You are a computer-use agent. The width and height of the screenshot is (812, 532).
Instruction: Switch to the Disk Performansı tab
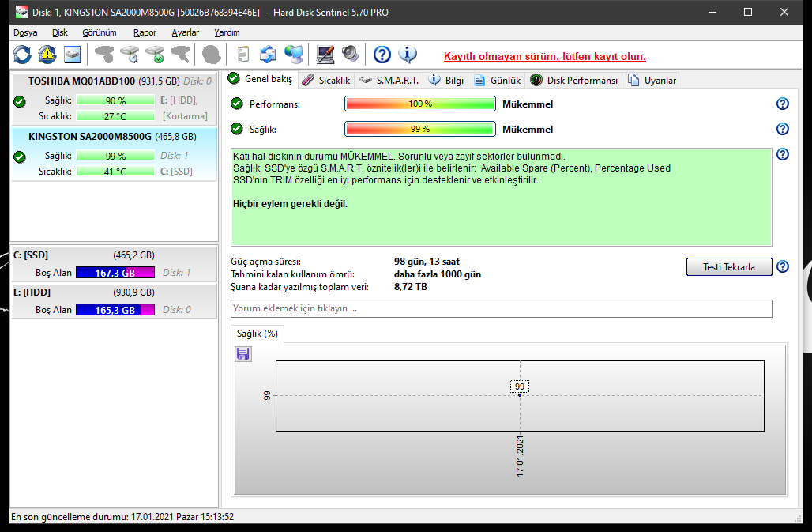pos(573,81)
